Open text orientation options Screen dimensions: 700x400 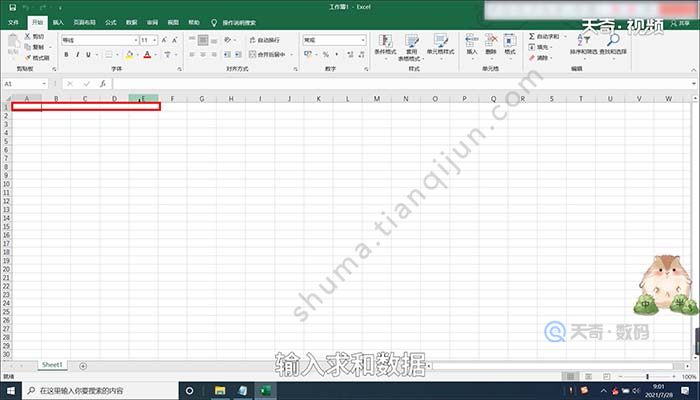point(228,40)
